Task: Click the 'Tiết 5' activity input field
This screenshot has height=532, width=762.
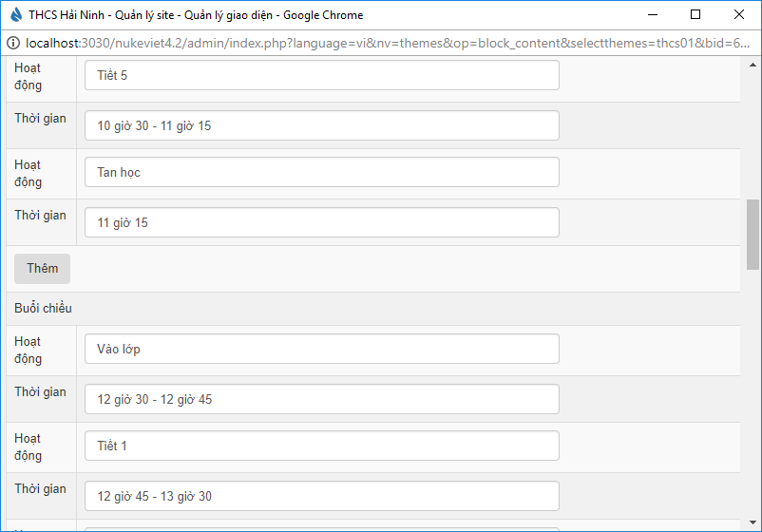Action: [322, 75]
